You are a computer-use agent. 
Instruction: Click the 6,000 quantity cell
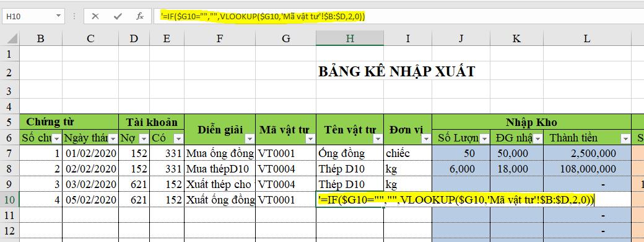point(461,169)
